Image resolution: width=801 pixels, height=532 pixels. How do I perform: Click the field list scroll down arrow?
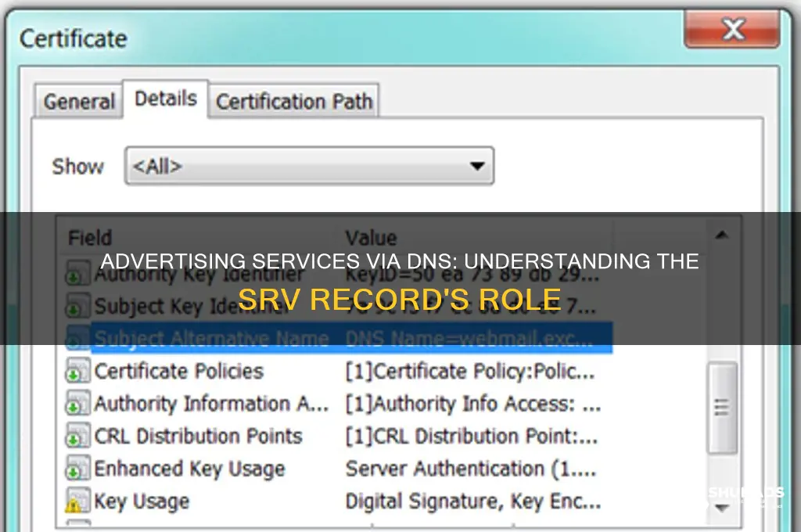point(722,508)
